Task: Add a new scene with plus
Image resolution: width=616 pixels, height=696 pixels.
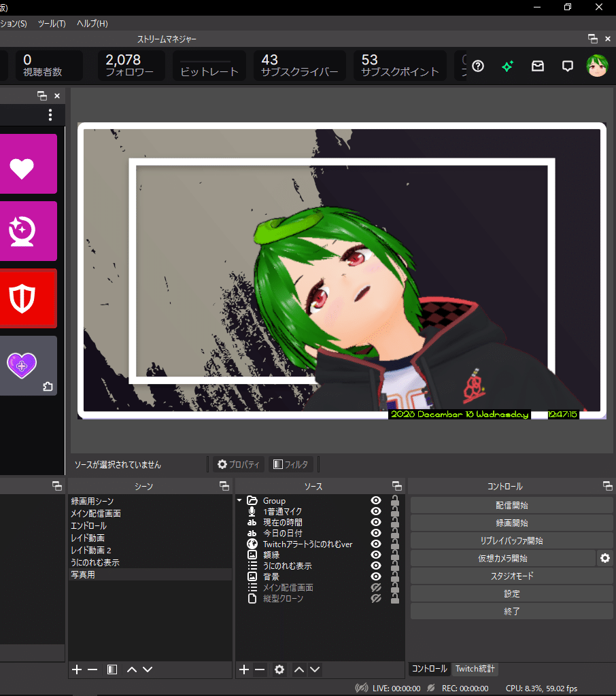Action: [77, 669]
